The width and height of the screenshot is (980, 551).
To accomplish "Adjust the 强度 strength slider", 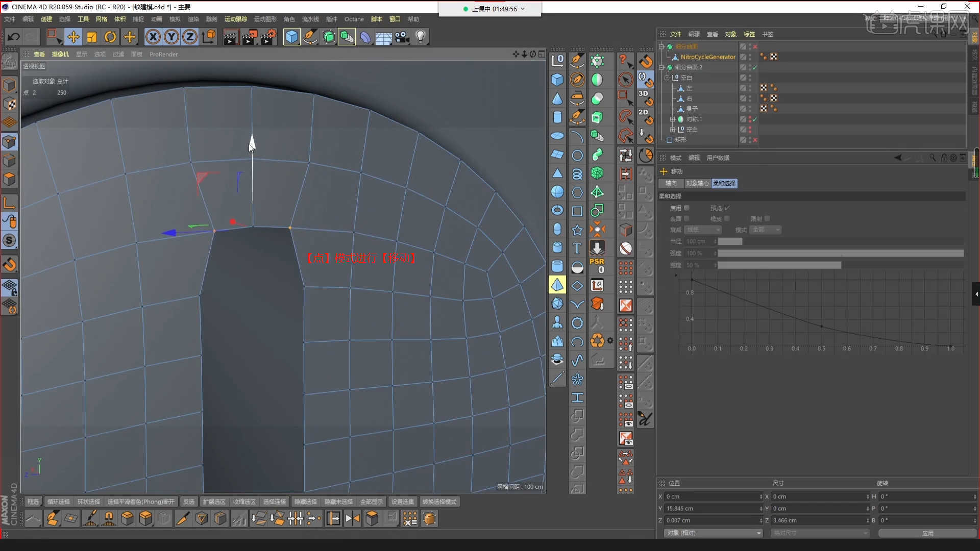I will 841,253.
